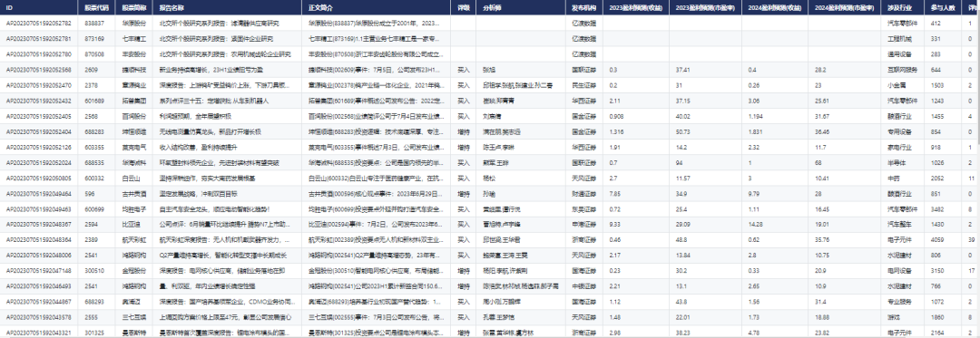Click the 2023盈利预测(市盈率) column header
980x338 pixels.
point(706,8)
